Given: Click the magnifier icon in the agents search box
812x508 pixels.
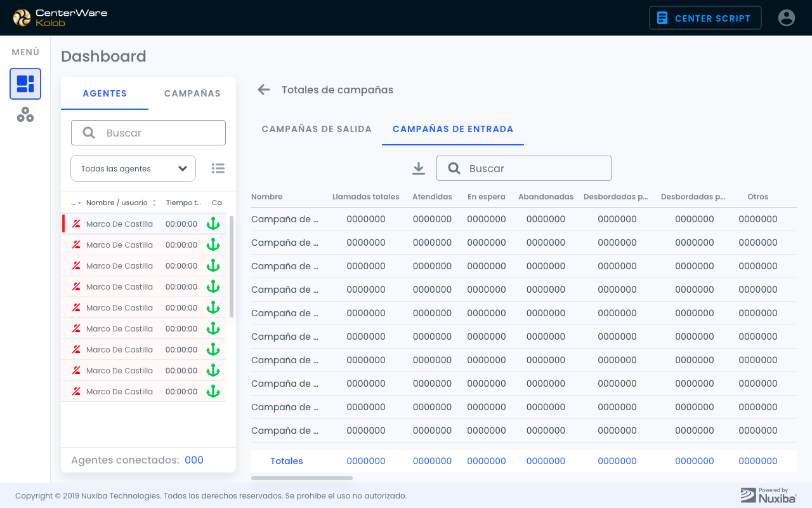Looking at the screenshot, I should 89,133.
